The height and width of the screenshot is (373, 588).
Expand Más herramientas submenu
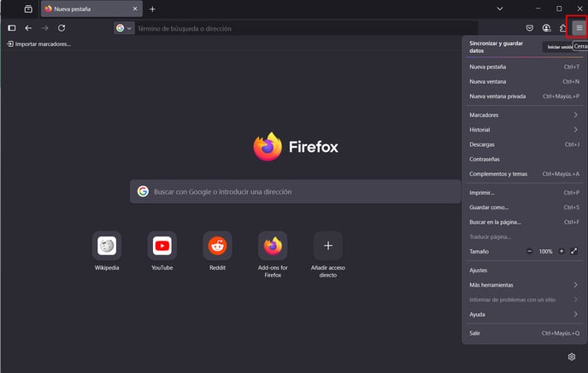[x=524, y=285]
